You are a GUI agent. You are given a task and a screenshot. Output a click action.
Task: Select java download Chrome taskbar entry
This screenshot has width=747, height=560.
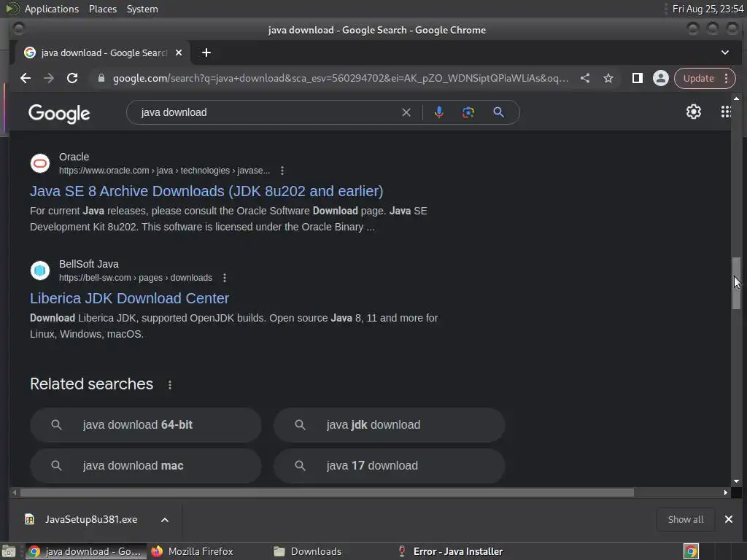point(85,551)
